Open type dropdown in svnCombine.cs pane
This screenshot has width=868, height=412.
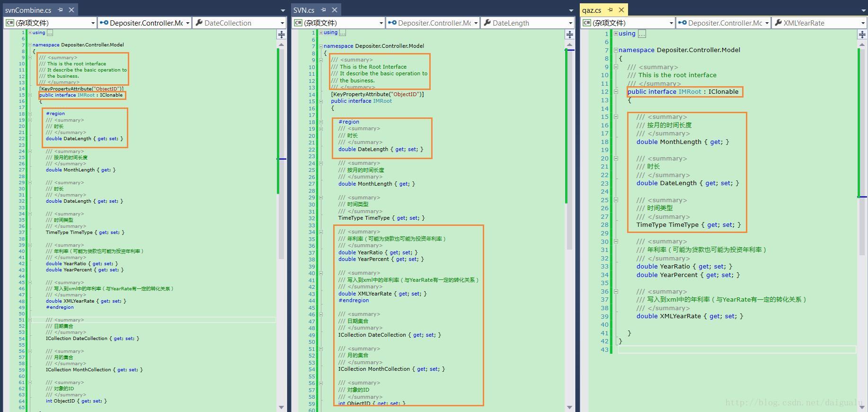coord(187,23)
